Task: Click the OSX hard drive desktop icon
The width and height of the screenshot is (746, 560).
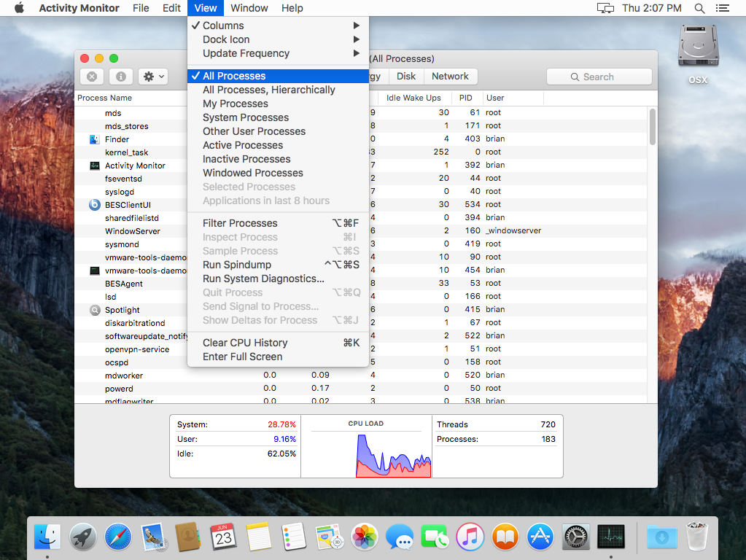Action: [698, 47]
